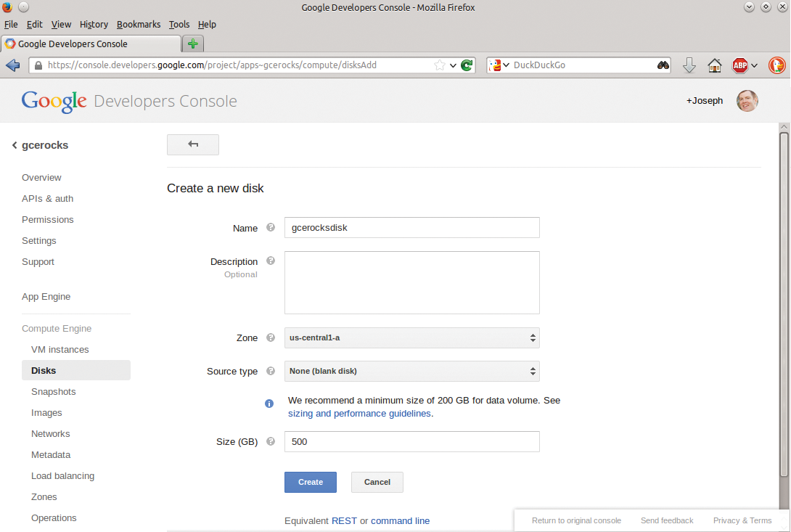Click Send feedback link
The width and height of the screenshot is (791, 532).
pos(667,520)
